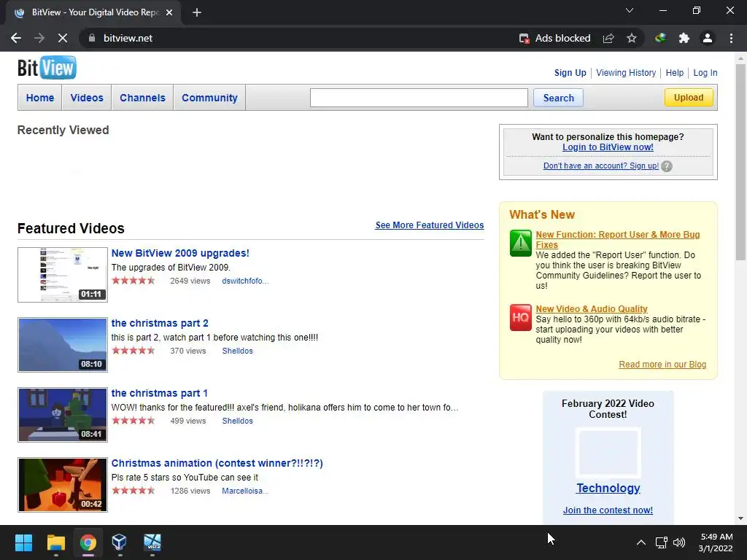Click the Chrome icon in the taskbar
The image size is (747, 560).
88,542
